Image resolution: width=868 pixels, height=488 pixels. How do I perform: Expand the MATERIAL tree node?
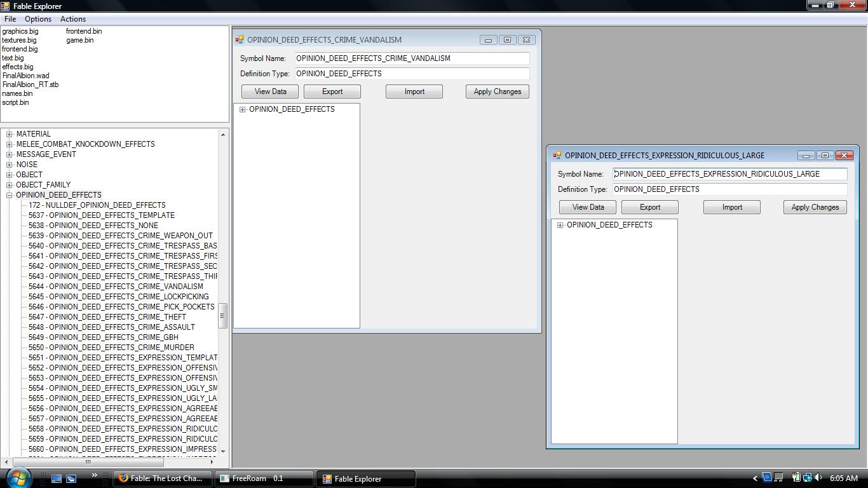pos(10,134)
